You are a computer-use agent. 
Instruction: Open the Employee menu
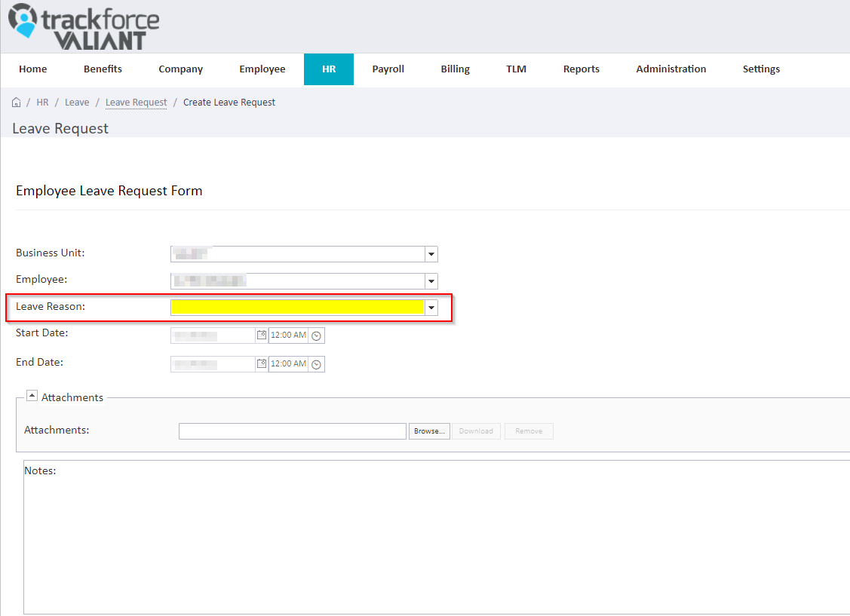pyautogui.click(x=262, y=69)
